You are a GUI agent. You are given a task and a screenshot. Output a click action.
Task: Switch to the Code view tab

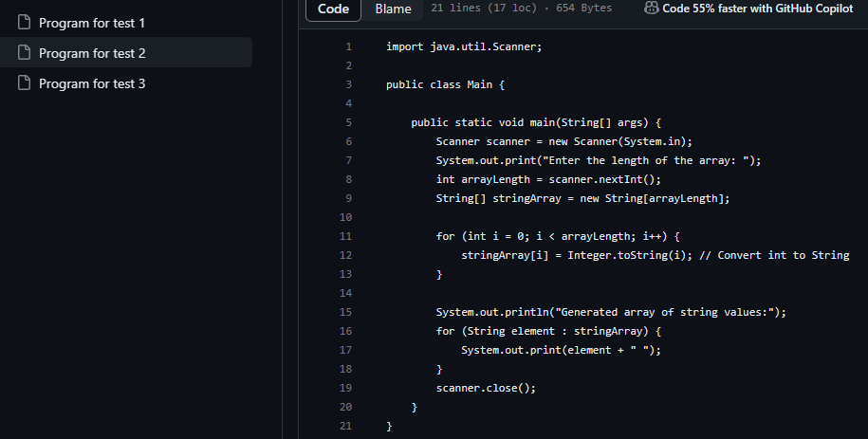(333, 9)
